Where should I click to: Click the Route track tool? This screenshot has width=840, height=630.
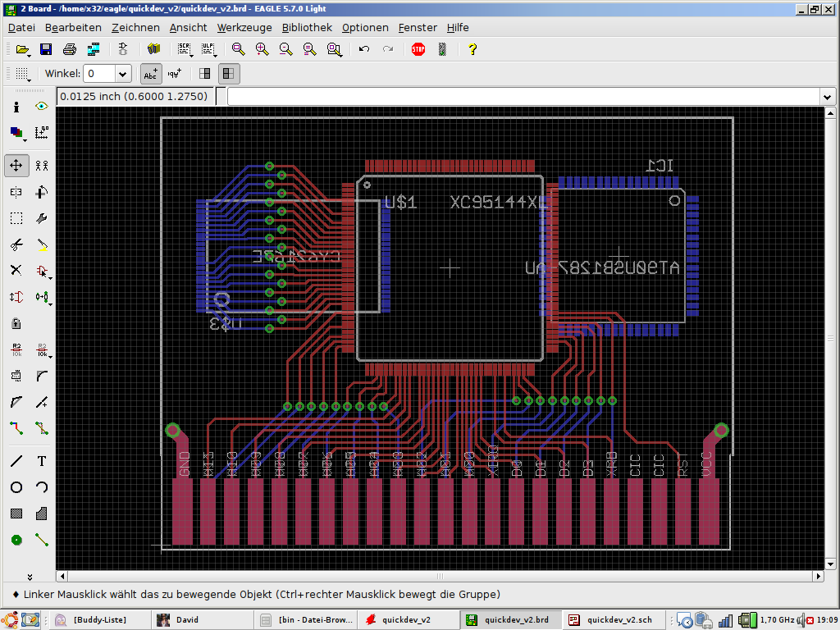(16, 427)
